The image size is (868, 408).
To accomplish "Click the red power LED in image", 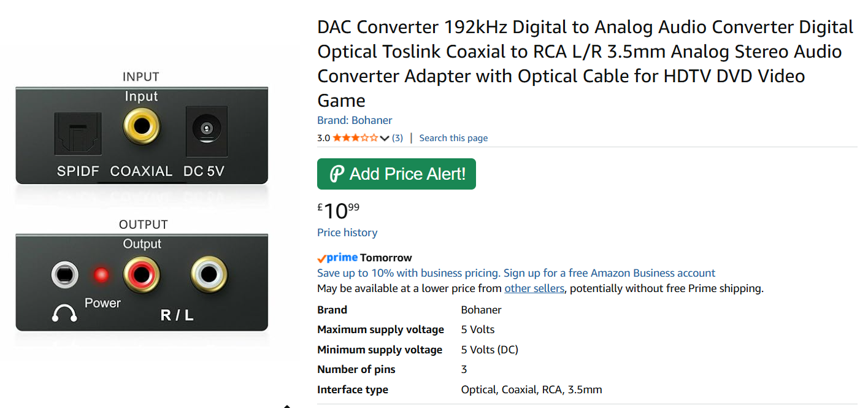I will [x=101, y=275].
